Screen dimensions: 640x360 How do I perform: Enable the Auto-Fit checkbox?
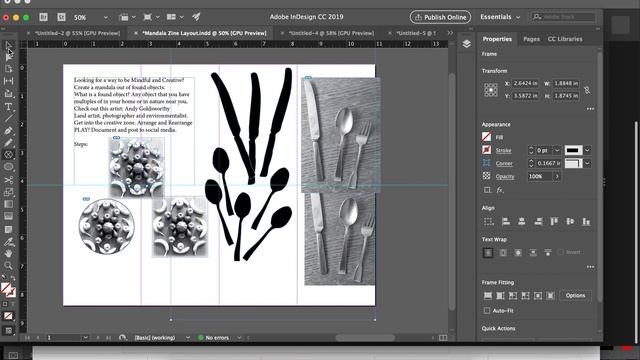[487, 311]
